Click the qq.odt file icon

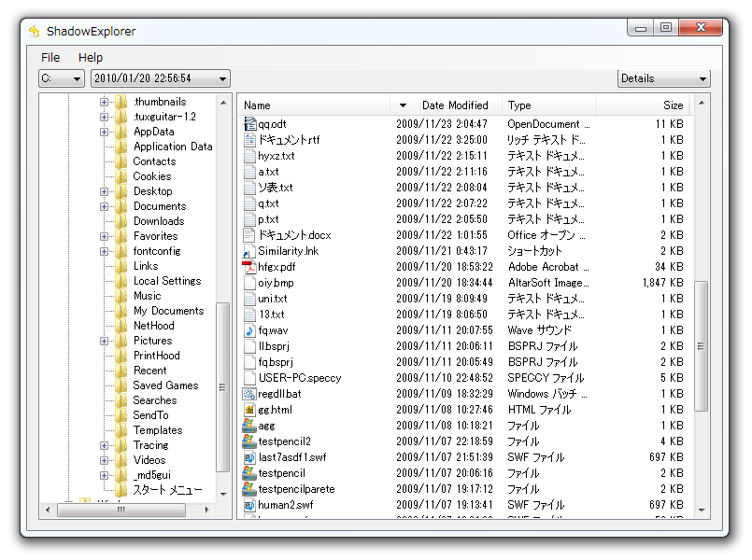(x=249, y=124)
